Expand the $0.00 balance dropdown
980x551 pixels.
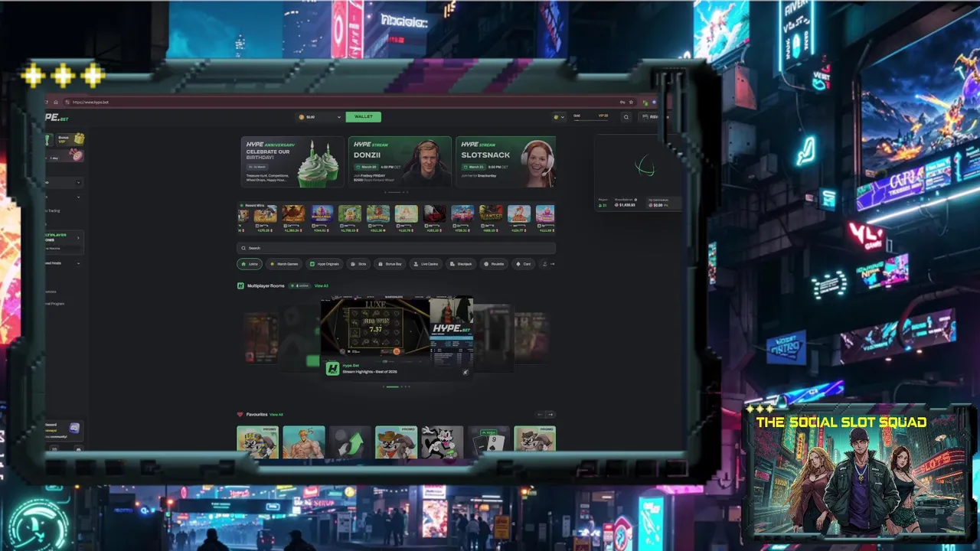coord(319,117)
